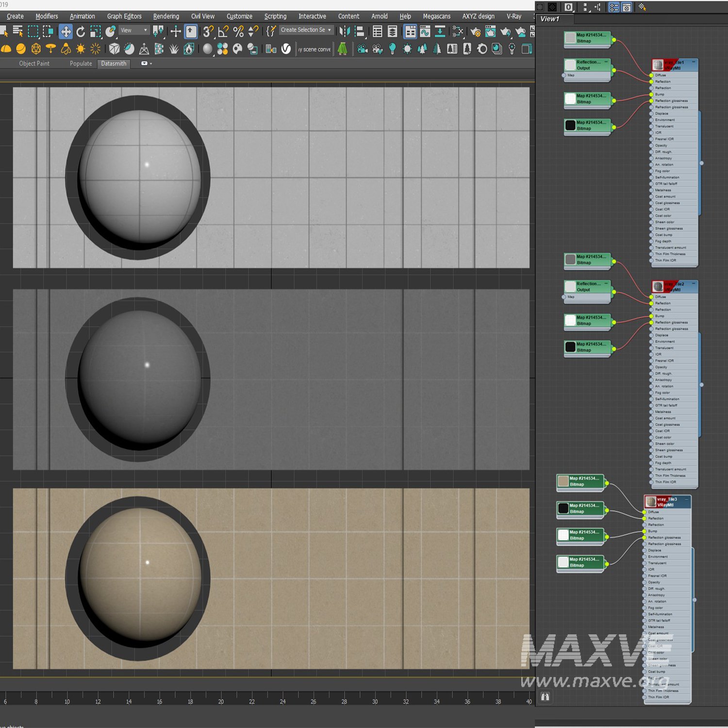Click the Datasmith ribbon tab
The image size is (728, 728).
[x=114, y=64]
